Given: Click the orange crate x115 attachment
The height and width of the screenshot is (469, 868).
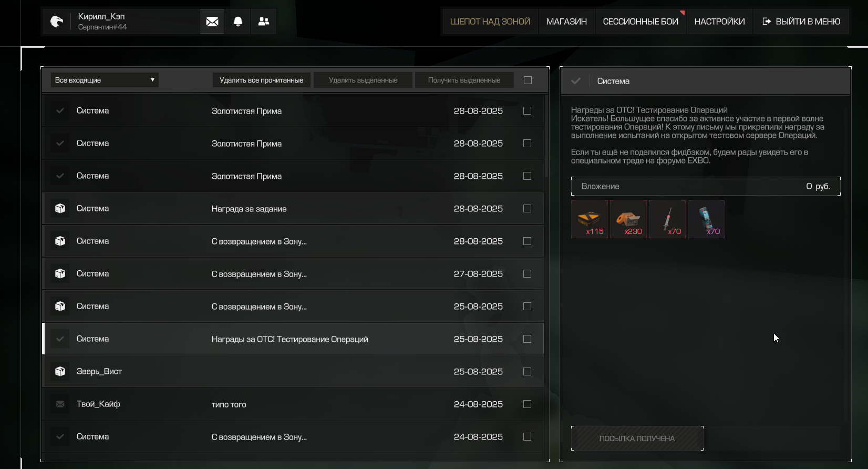Looking at the screenshot, I should (590, 219).
